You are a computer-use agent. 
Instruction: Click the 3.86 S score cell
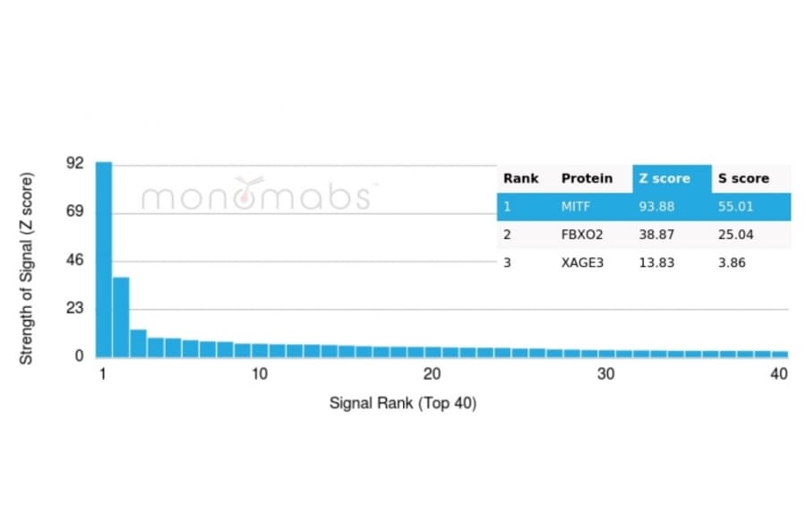click(732, 262)
